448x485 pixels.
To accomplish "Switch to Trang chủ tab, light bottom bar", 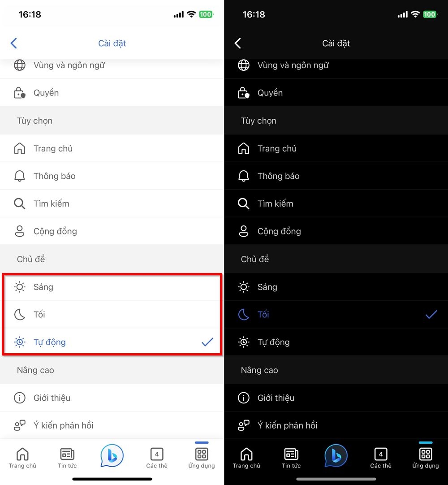I will tap(22, 458).
